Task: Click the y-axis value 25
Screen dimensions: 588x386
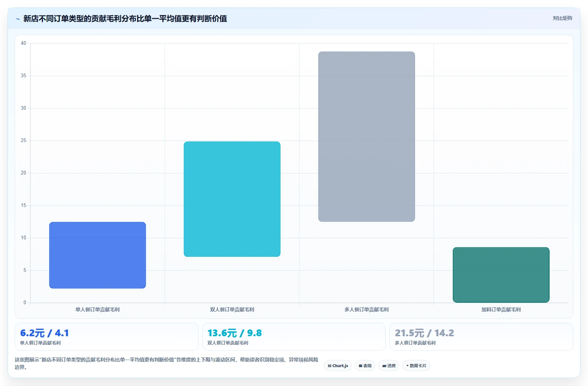Action: 23,141
